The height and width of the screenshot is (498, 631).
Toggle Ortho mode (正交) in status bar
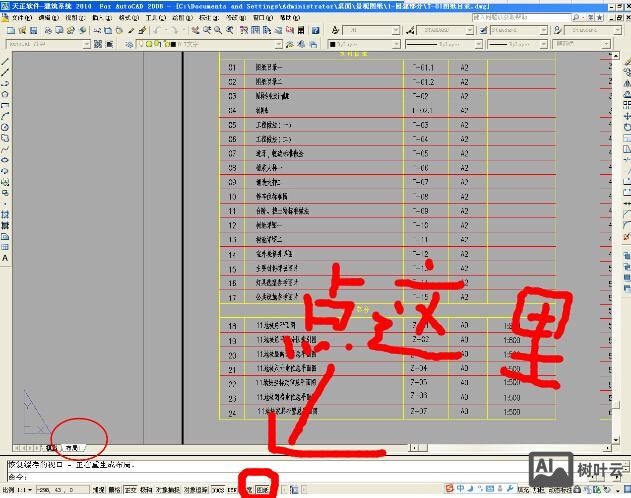(x=128, y=491)
